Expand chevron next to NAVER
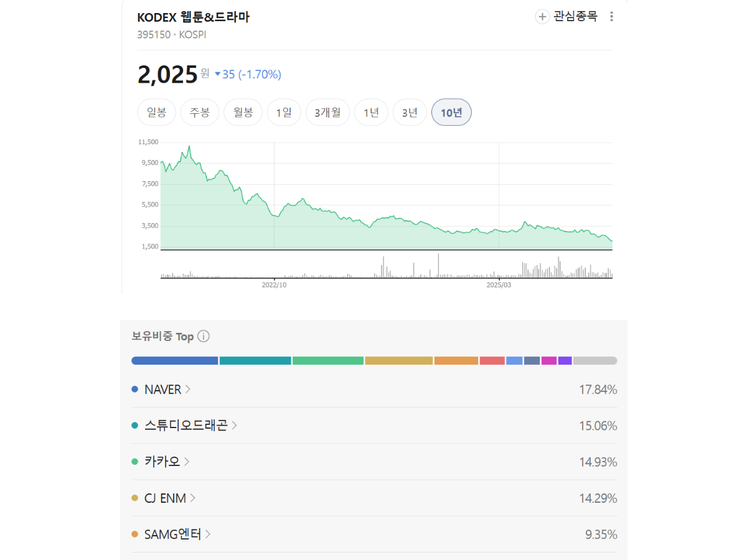 point(188,390)
